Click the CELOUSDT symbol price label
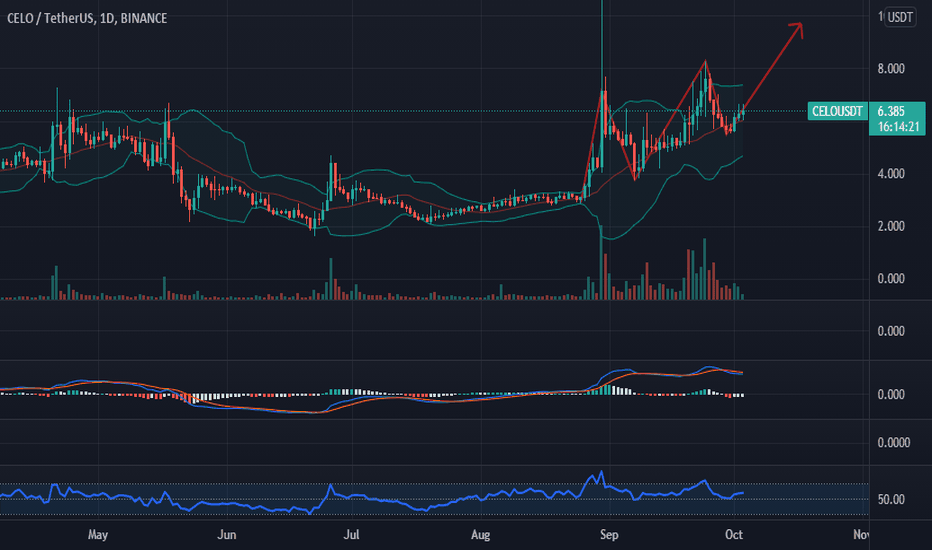This screenshot has height=550, width=932. pyautogui.click(x=837, y=111)
